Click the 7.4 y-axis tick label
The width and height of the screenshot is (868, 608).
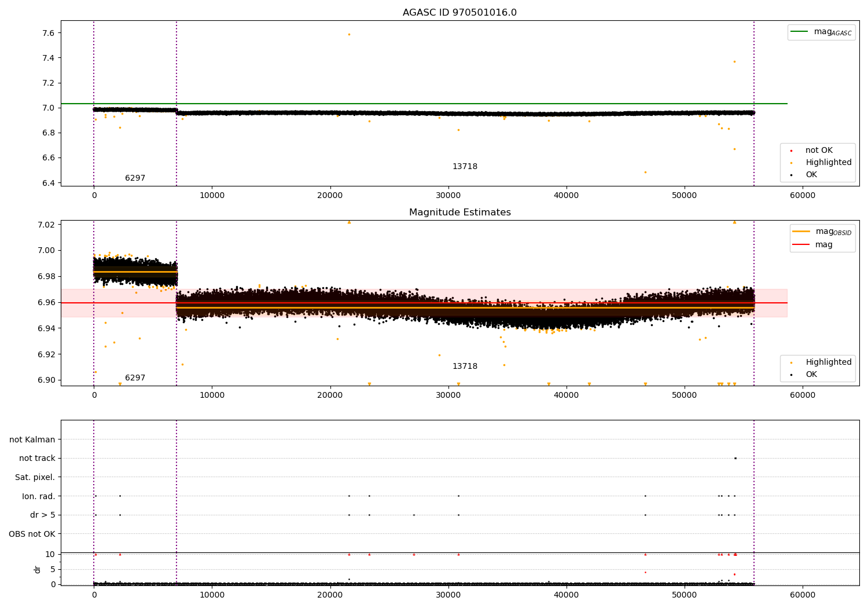(x=48, y=58)
